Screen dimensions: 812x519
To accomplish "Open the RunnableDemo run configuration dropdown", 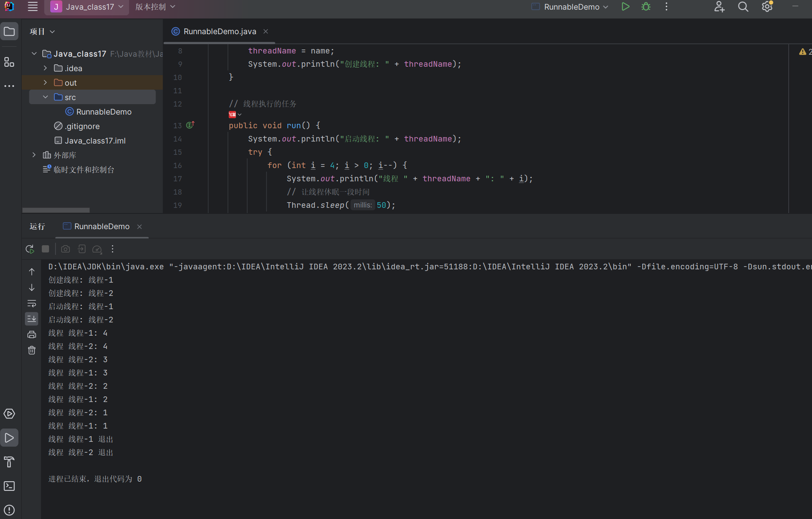I will pos(571,7).
